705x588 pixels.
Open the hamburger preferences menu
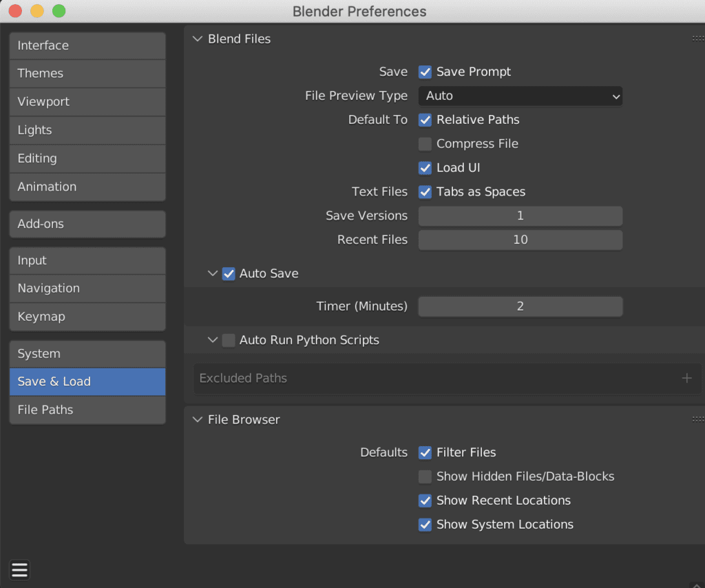click(20, 570)
